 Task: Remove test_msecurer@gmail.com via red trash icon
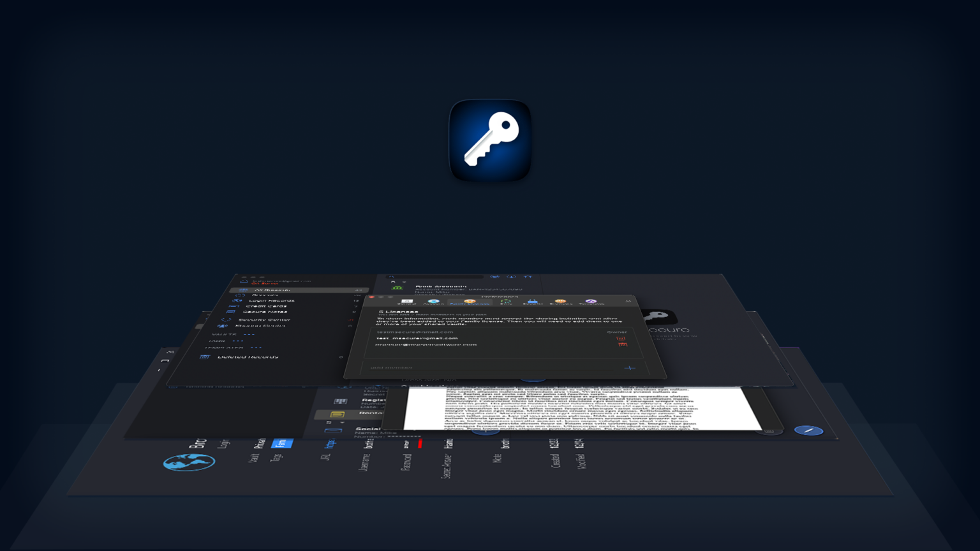(620, 338)
